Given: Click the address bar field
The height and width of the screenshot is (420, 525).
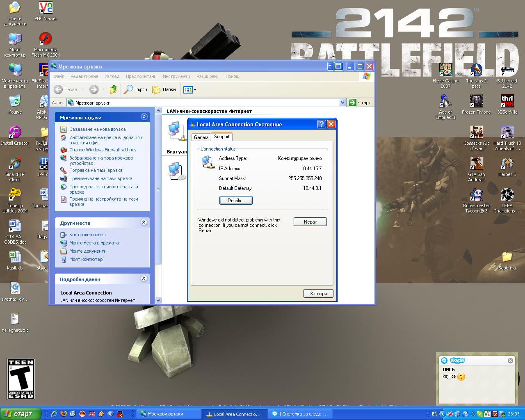Looking at the screenshot, I should pos(206,103).
